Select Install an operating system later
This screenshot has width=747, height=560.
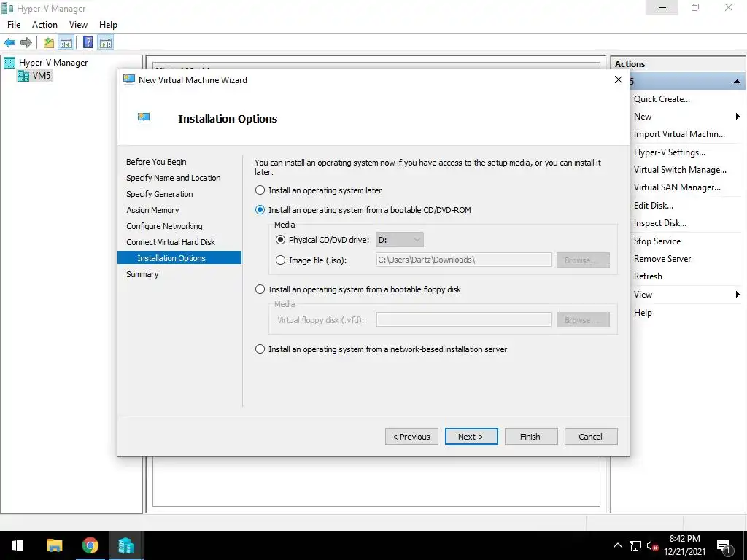click(x=260, y=190)
